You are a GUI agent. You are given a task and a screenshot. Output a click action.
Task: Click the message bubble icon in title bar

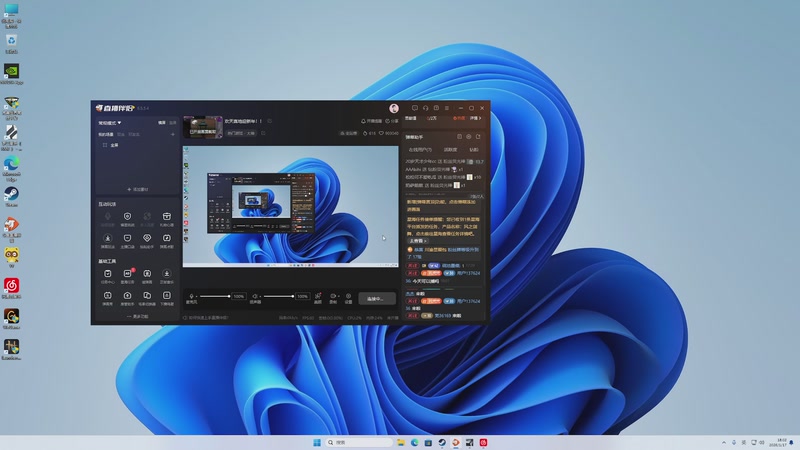(415, 108)
